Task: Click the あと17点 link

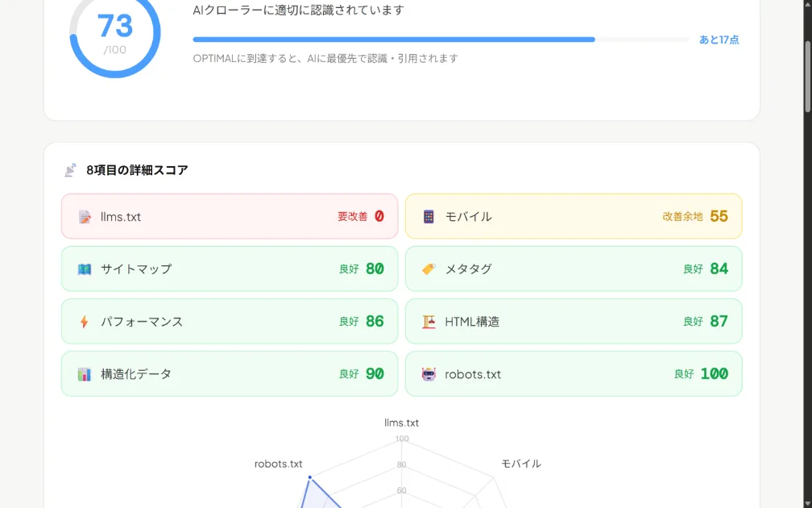Action: tap(716, 39)
